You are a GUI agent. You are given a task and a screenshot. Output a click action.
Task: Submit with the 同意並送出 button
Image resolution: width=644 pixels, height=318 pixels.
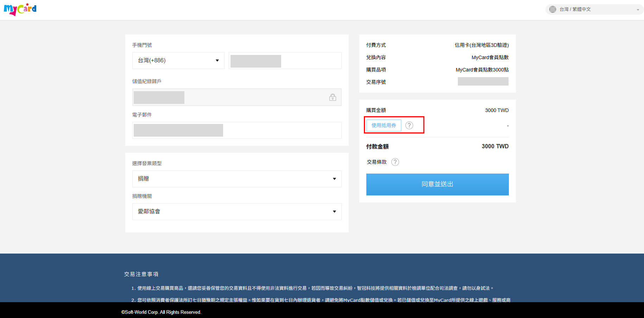(x=437, y=184)
